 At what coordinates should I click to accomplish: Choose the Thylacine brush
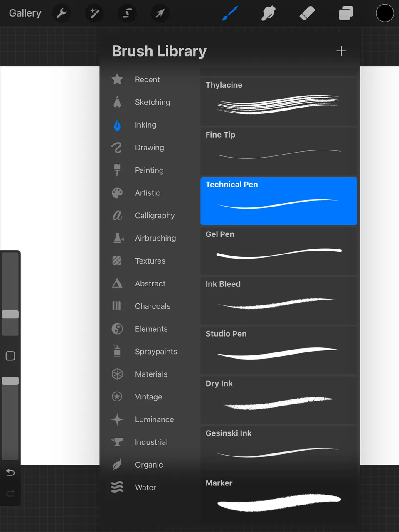[x=279, y=101]
